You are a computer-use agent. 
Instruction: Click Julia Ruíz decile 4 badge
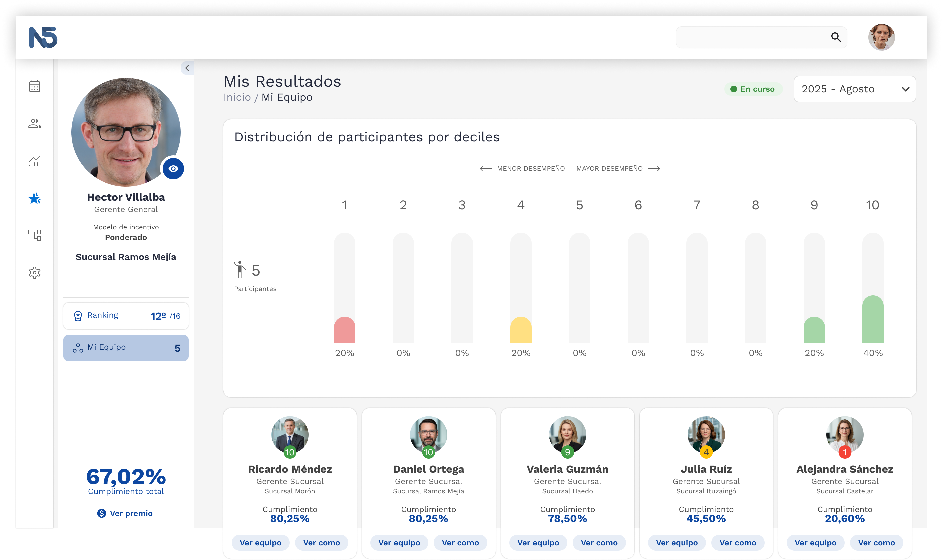pos(706,452)
